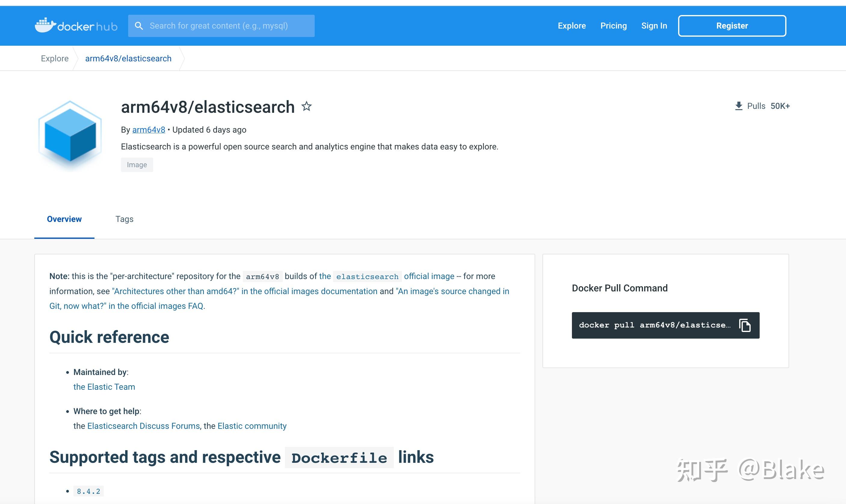Image resolution: width=846 pixels, height=504 pixels.
Task: Click the Explore breadcrumb
Action: coord(55,58)
